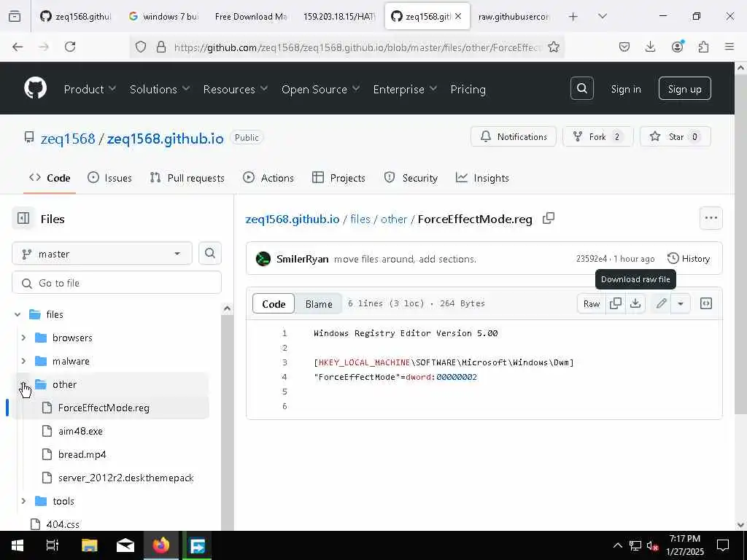Edit this file pencil icon
The width and height of the screenshot is (747, 560).
(x=661, y=303)
